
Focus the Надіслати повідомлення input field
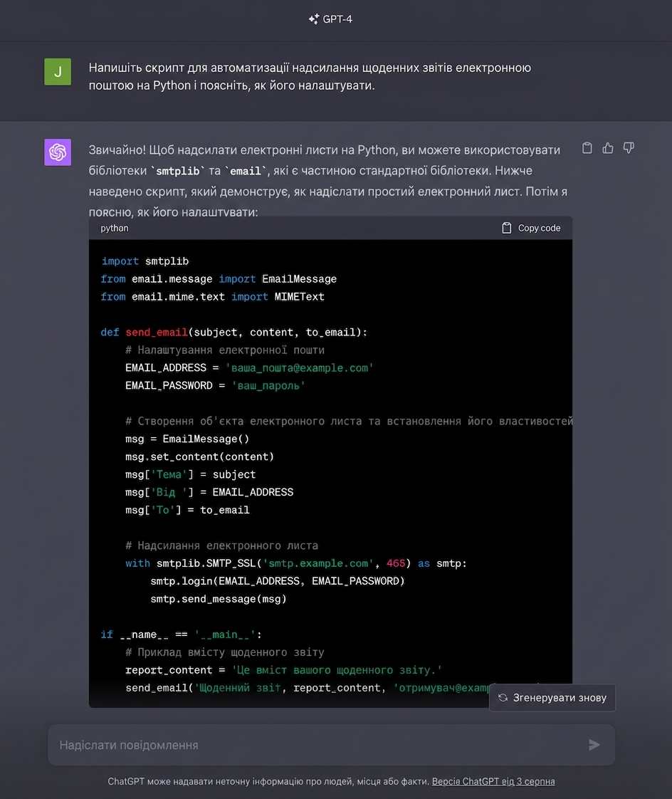[x=331, y=744]
